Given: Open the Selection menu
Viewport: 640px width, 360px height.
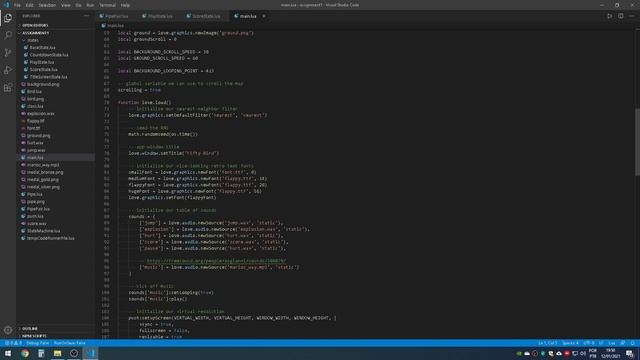Looking at the screenshot, I should pos(47,5).
